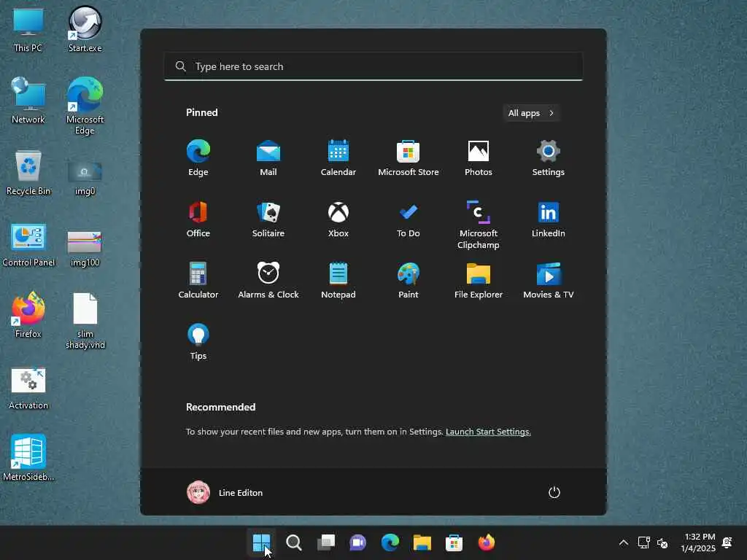
Task: Select the MetroSidebar desktop shortcut
Action: click(x=28, y=458)
